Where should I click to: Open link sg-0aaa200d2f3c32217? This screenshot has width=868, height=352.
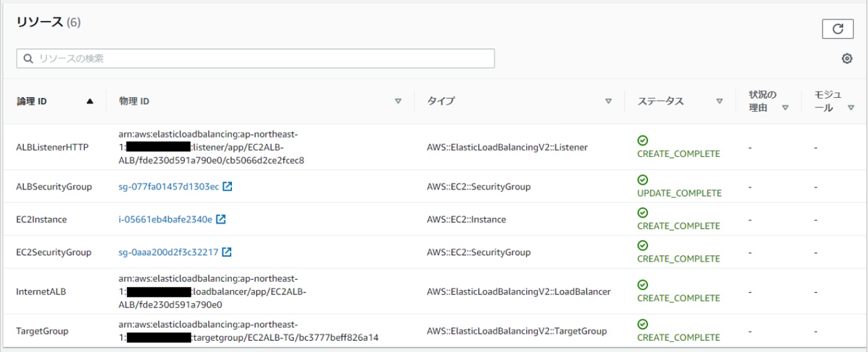tap(169, 252)
